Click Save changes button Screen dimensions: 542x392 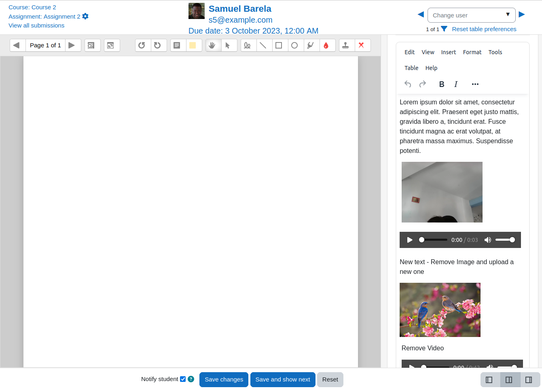pos(224,379)
